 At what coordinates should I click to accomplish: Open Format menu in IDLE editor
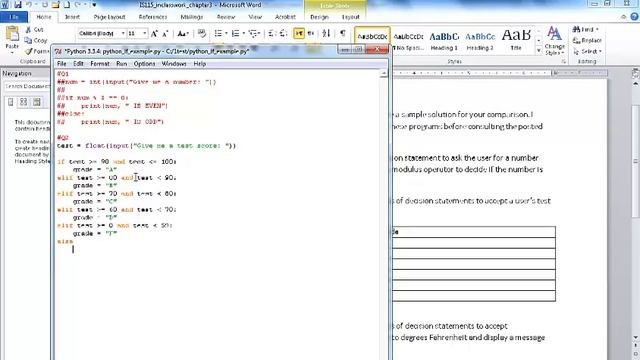pos(100,64)
